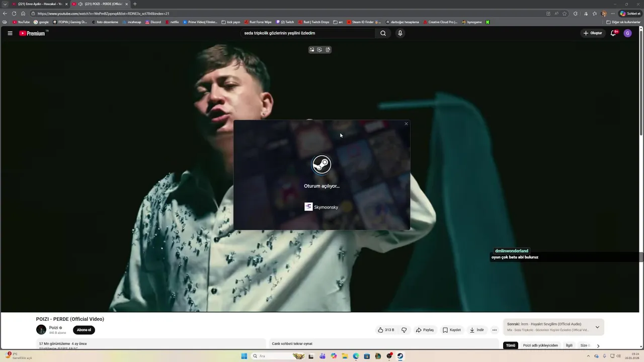Viewport: 644px width, 362px height.
Task: Start voice search with the microphone icon
Action: tap(400, 33)
